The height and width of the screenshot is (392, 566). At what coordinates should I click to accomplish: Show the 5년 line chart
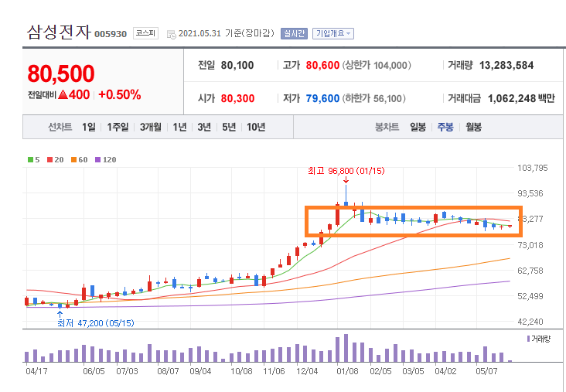(229, 127)
